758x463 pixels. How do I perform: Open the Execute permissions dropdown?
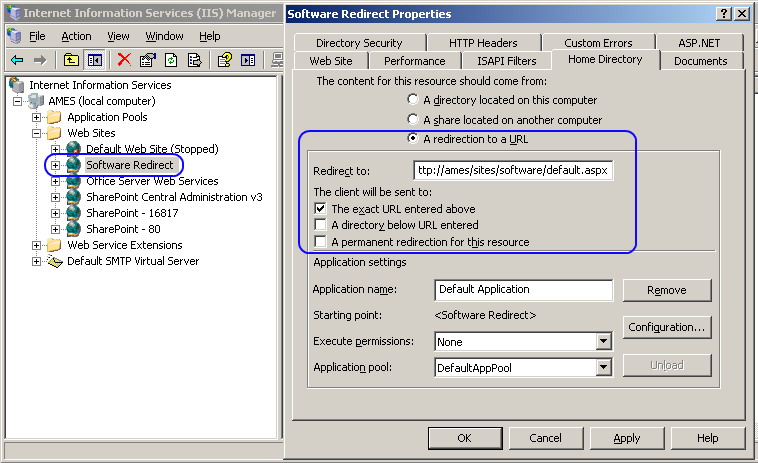[x=603, y=342]
